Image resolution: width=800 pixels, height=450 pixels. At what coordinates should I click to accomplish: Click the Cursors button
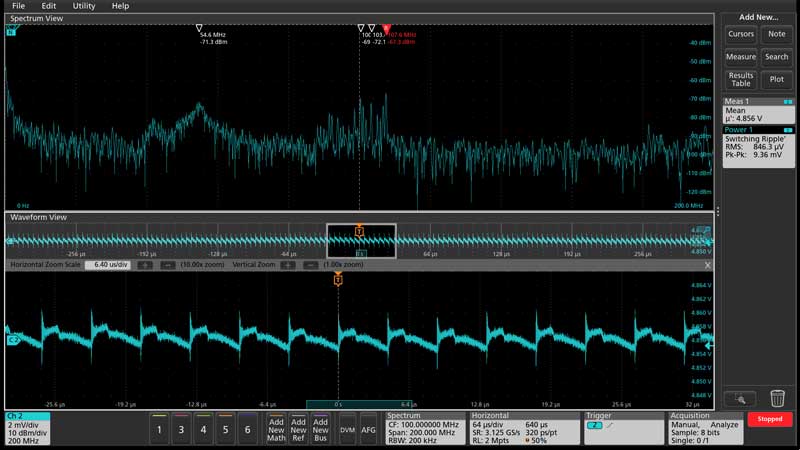pos(741,34)
